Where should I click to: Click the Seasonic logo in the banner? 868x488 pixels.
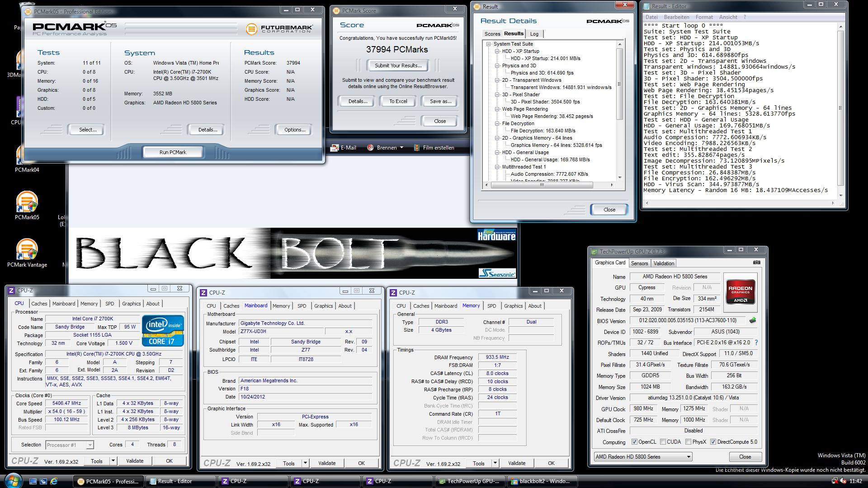click(497, 273)
